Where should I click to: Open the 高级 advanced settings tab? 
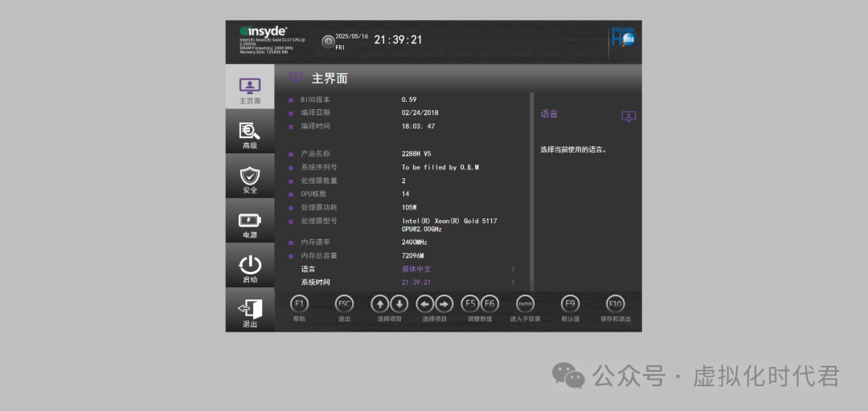pyautogui.click(x=250, y=131)
